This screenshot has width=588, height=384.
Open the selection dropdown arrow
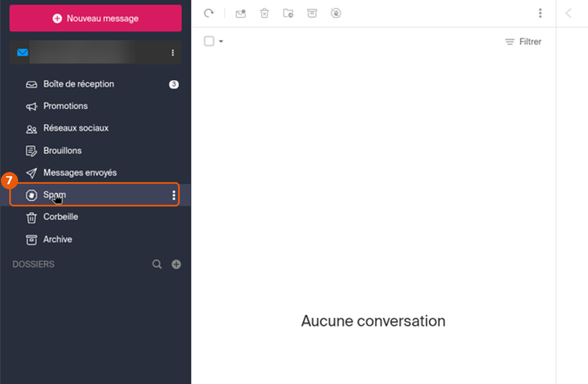point(221,42)
